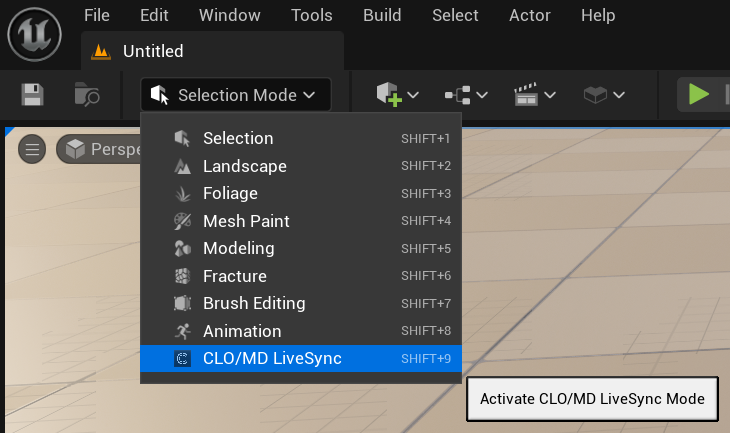Choose the Landscape mode entry
Screen dimensions: 730x433
tap(244, 166)
